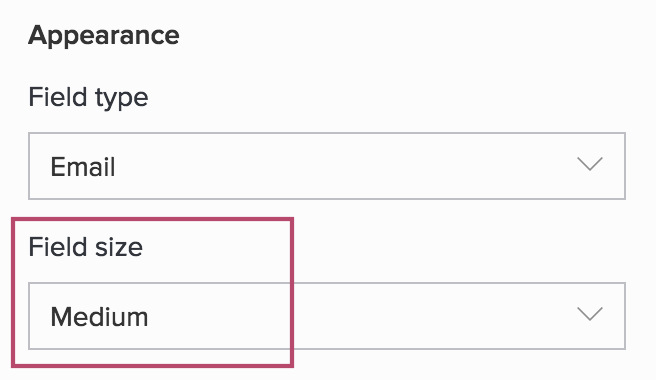This screenshot has width=656, height=380.
Task: Focus the Field type select box
Action: pyautogui.click(x=327, y=166)
